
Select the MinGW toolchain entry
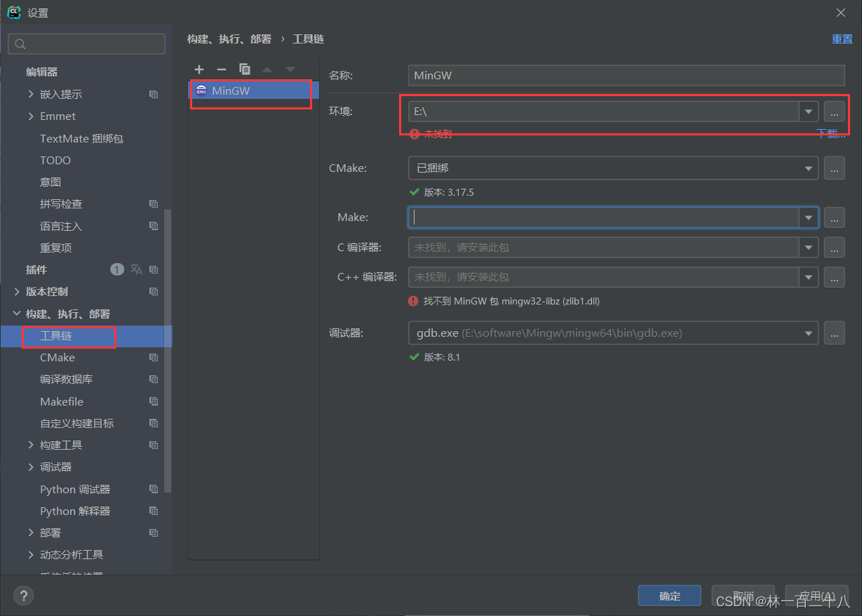pos(253,91)
